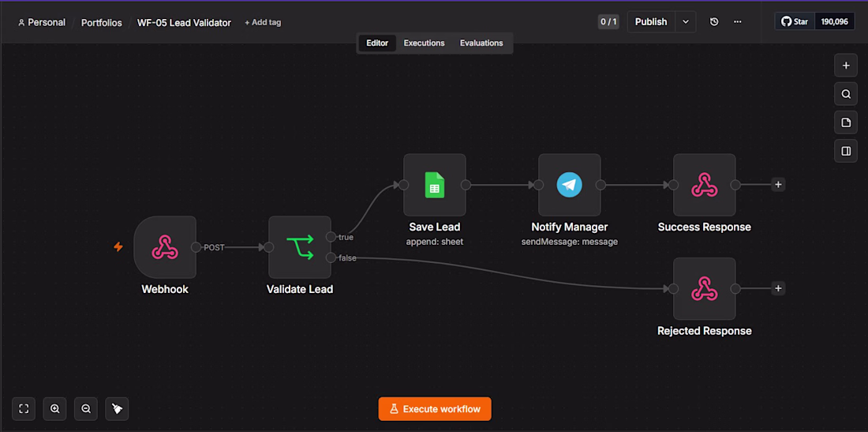Viewport: 868px width, 432px height.
Task: Open the Notify Manager Telegram node
Action: click(570, 185)
